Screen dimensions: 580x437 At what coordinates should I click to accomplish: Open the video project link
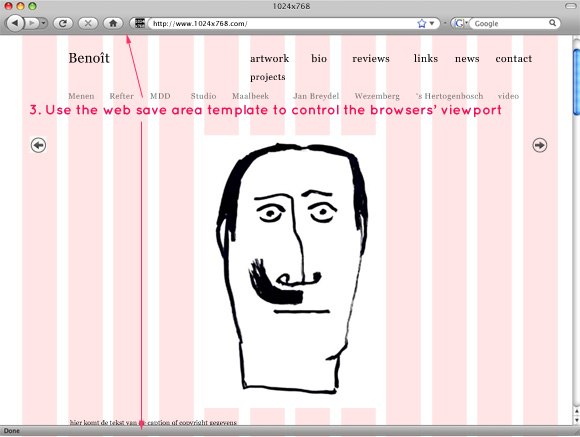[508, 96]
